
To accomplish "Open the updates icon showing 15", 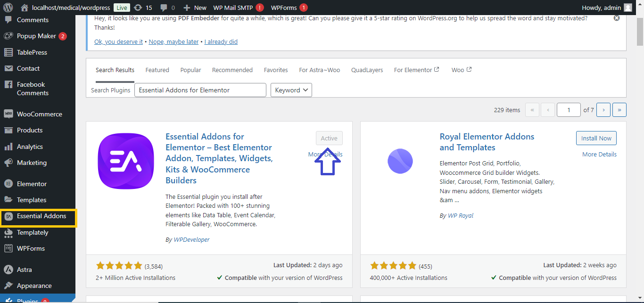I will point(142,8).
